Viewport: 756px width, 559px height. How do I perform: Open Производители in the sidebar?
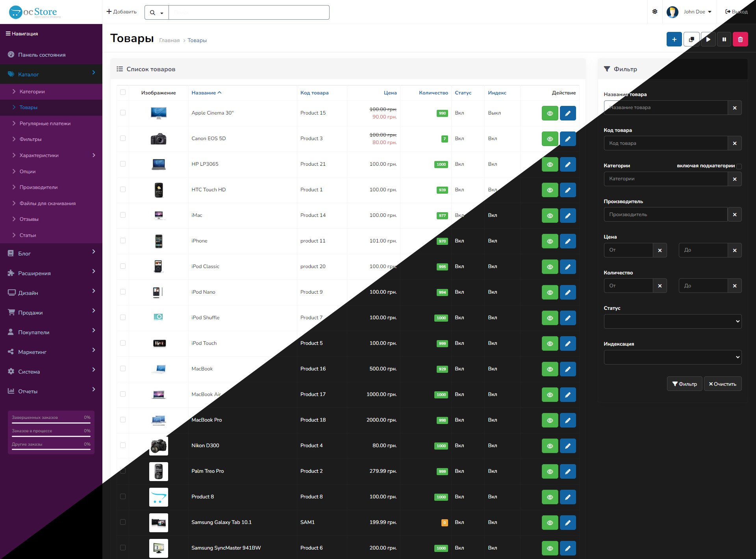[x=51, y=187]
